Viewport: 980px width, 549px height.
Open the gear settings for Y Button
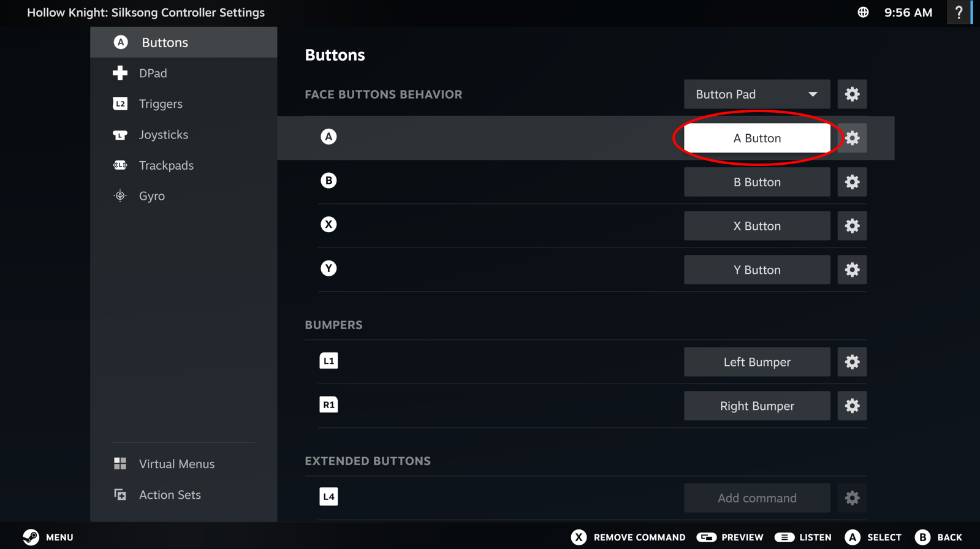pyautogui.click(x=852, y=270)
